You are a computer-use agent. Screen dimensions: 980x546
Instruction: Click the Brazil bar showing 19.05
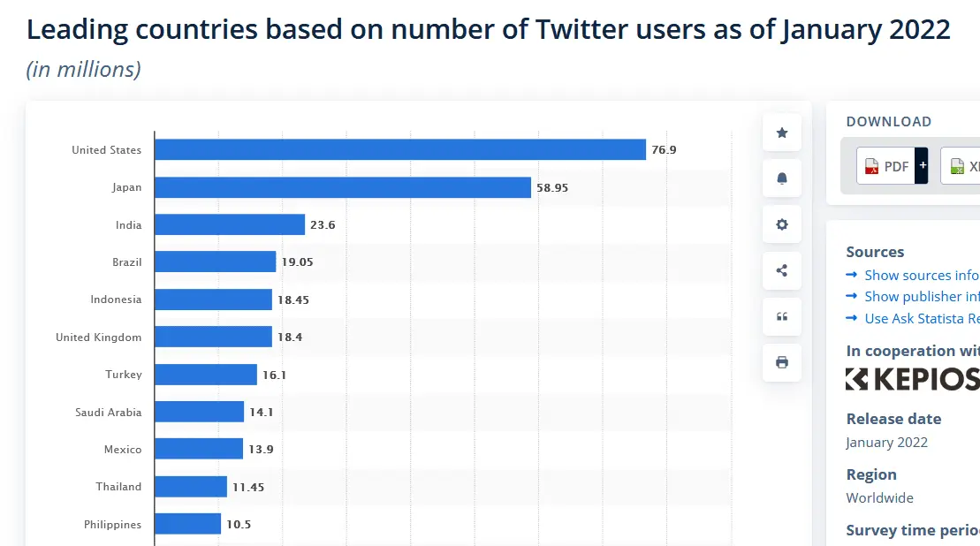tap(216, 262)
